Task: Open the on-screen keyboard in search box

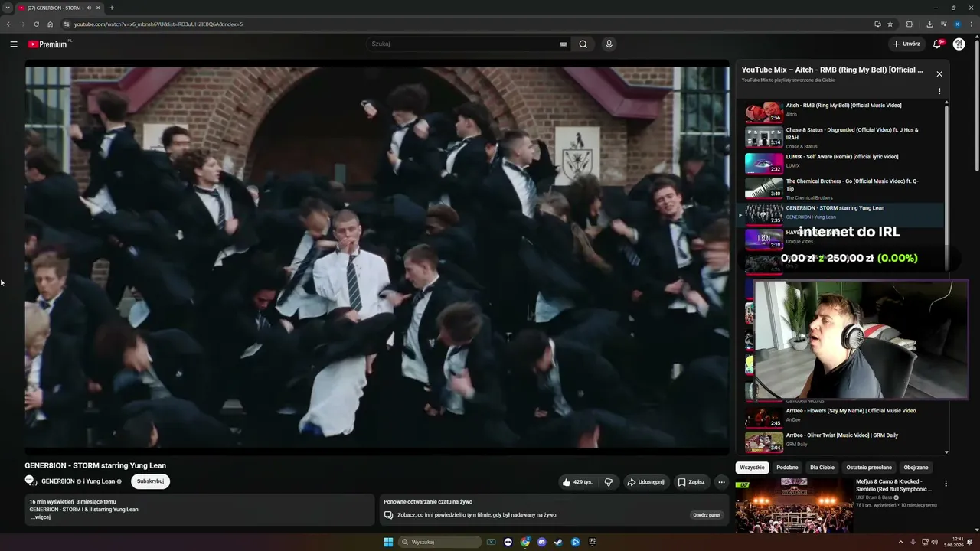Action: [x=563, y=44]
